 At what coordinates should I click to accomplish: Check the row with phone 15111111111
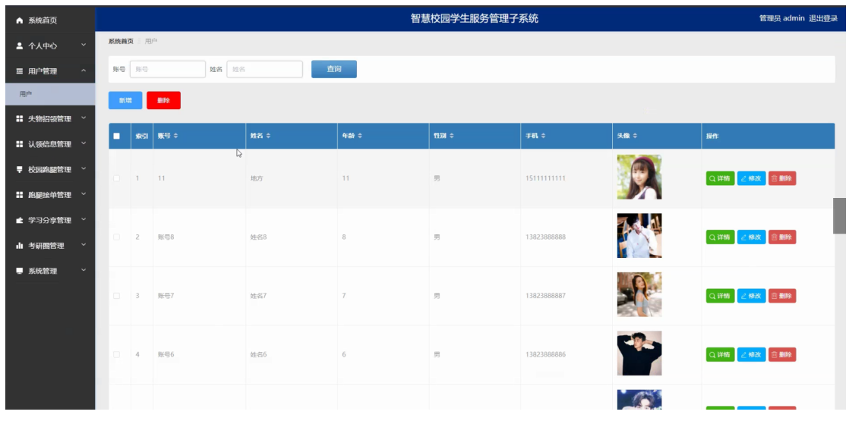(x=116, y=178)
